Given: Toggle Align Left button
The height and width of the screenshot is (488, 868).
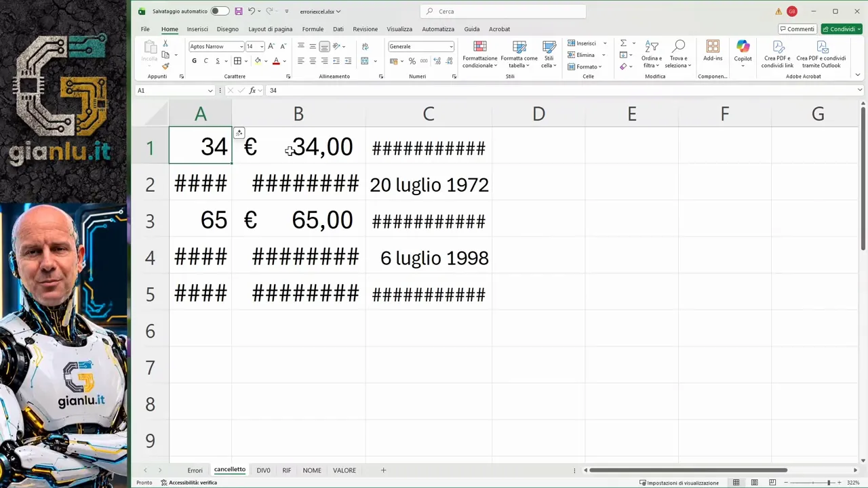Looking at the screenshot, I should 300,61.
